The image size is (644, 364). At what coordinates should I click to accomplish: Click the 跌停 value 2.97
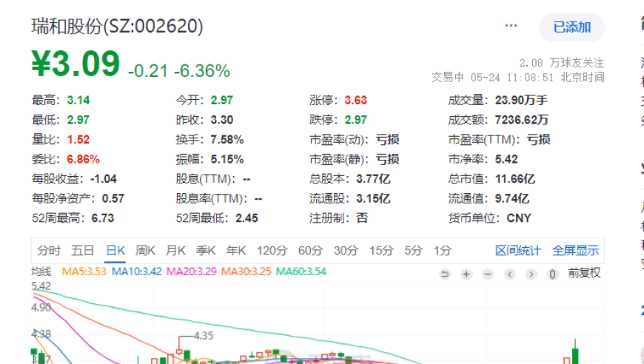(355, 120)
